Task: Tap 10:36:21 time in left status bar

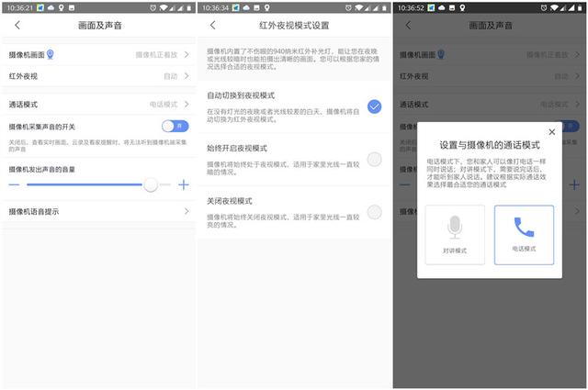Action: (x=20, y=8)
